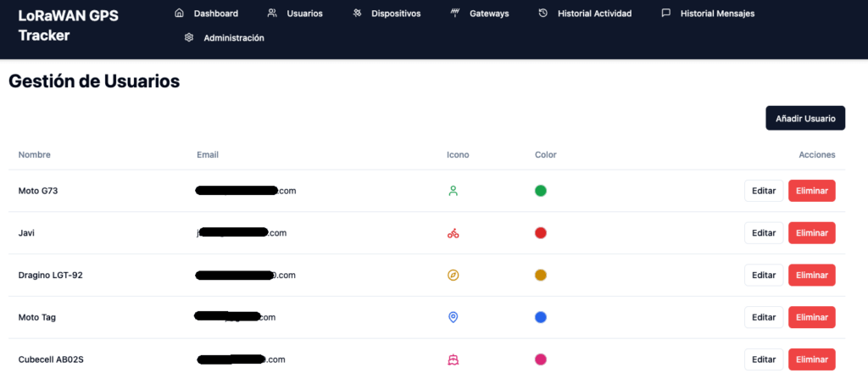The width and height of the screenshot is (868, 390).
Task: Click the green person icon for Moto G73
Action: pos(453,191)
